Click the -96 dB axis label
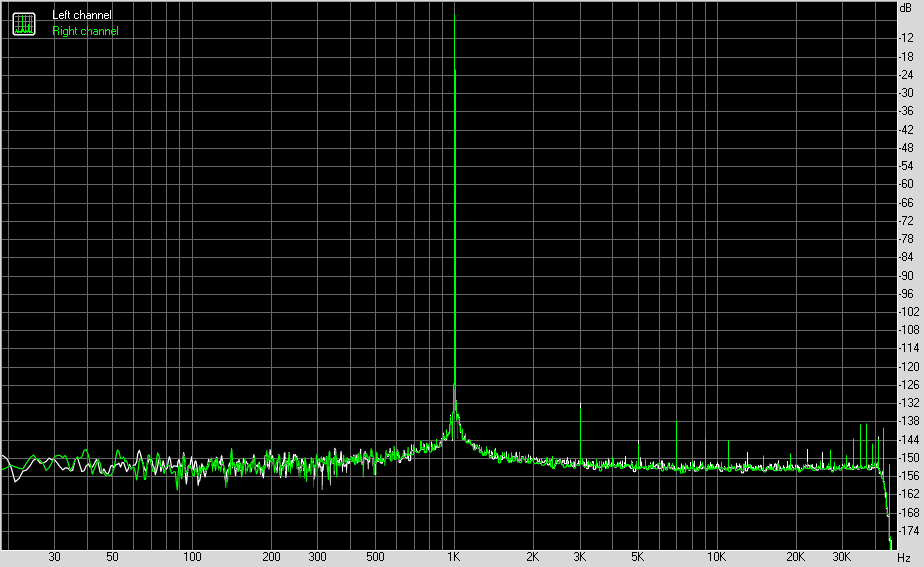Screen dimensions: 924x567 (x=906, y=294)
